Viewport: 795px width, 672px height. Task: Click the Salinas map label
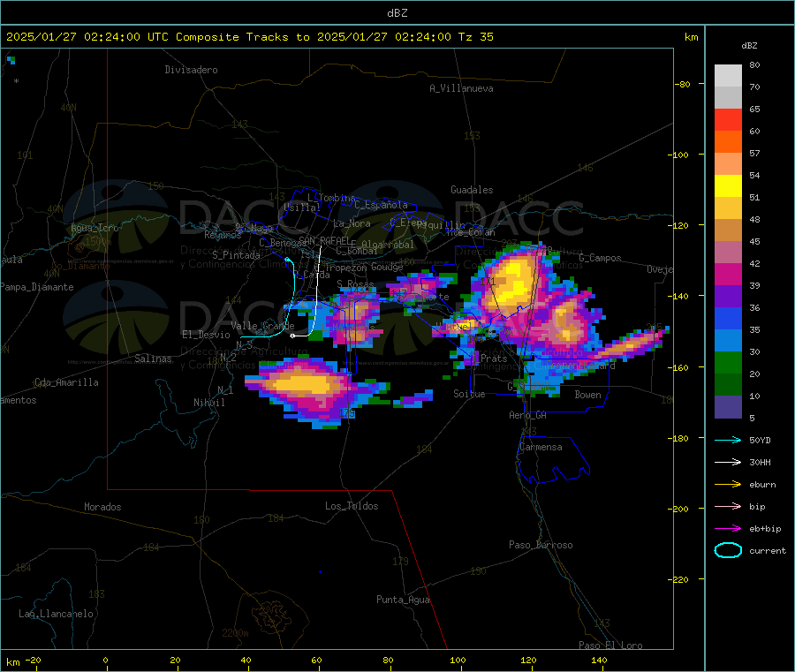(x=153, y=359)
